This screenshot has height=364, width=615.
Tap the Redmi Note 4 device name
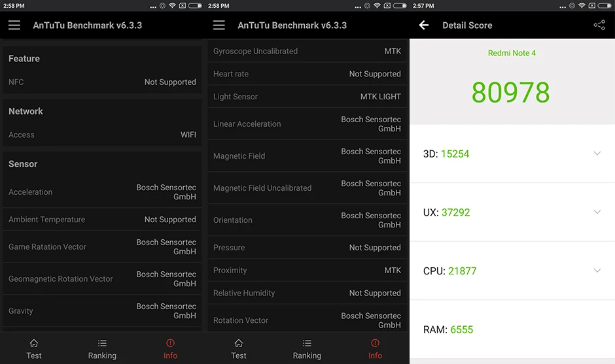(x=512, y=53)
